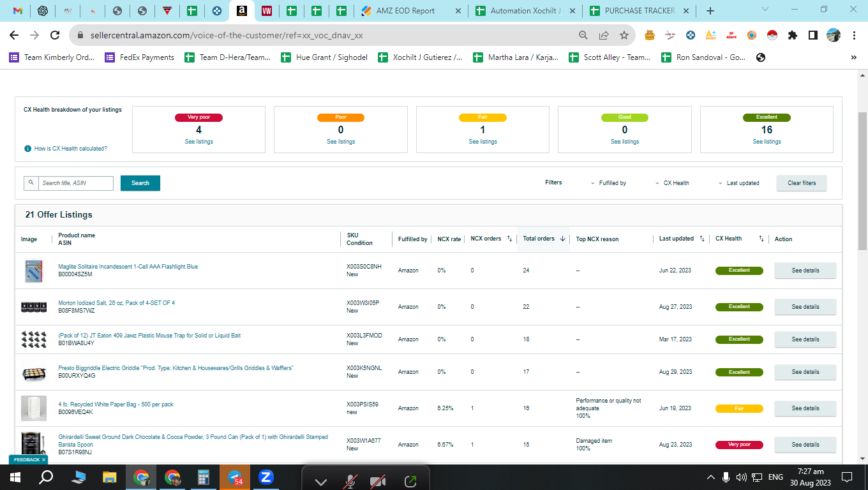The width and height of the screenshot is (868, 490).
Task: Open the Automation Xochilt J tab
Action: [x=525, y=11]
